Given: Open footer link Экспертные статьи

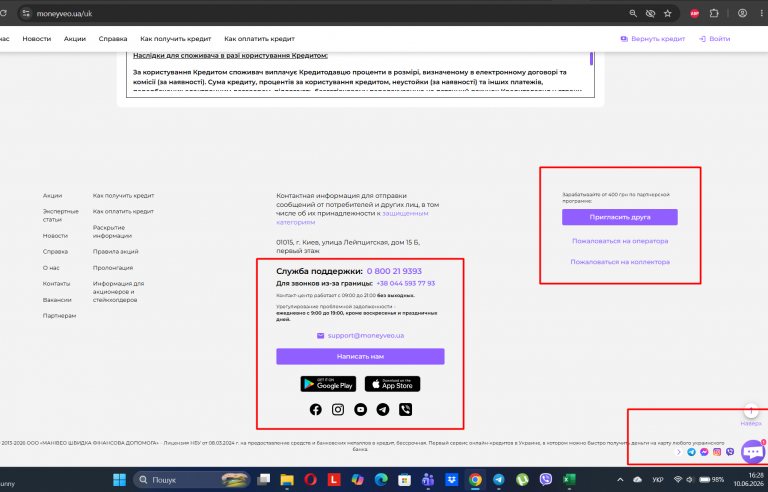Looking at the screenshot, I should click(x=61, y=216).
